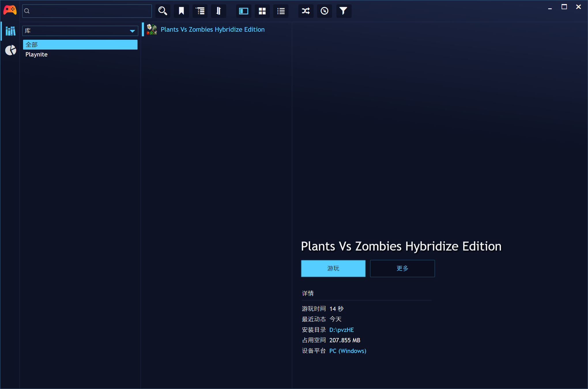Screen dimensions: 588x389
Task: Open sorting settings icon in toolbar
Action: 218,11
